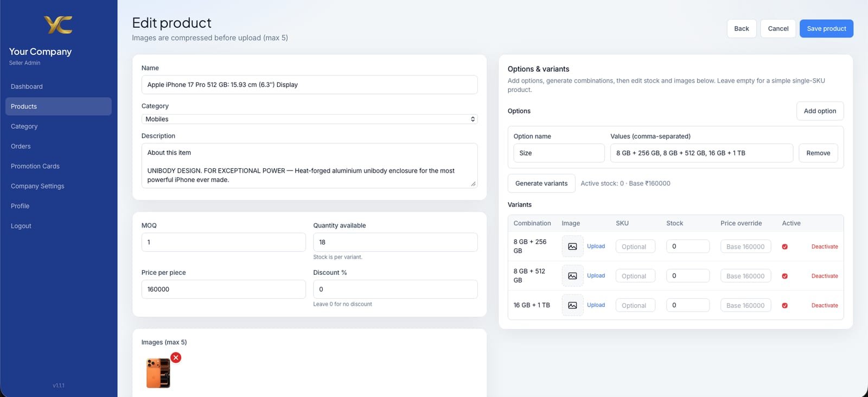Click image placeholder icon for 16 GB + 1 TB variant
Image resolution: width=868 pixels, height=397 pixels.
coord(572,305)
